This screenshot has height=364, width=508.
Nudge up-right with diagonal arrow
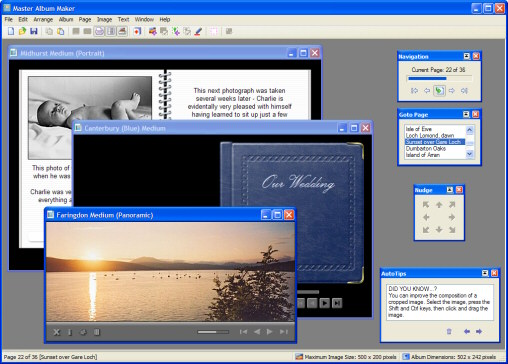click(x=452, y=205)
